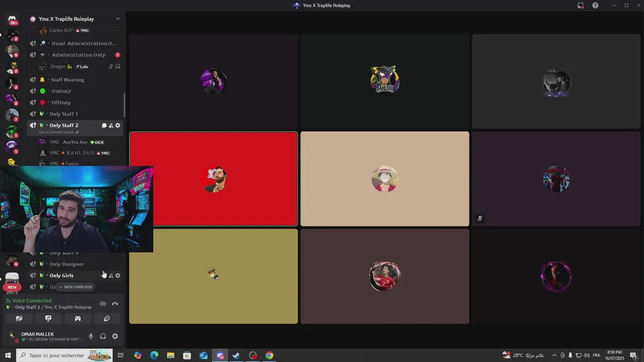
Task: Start an activity with the game controller button
Action: pyautogui.click(x=77, y=318)
